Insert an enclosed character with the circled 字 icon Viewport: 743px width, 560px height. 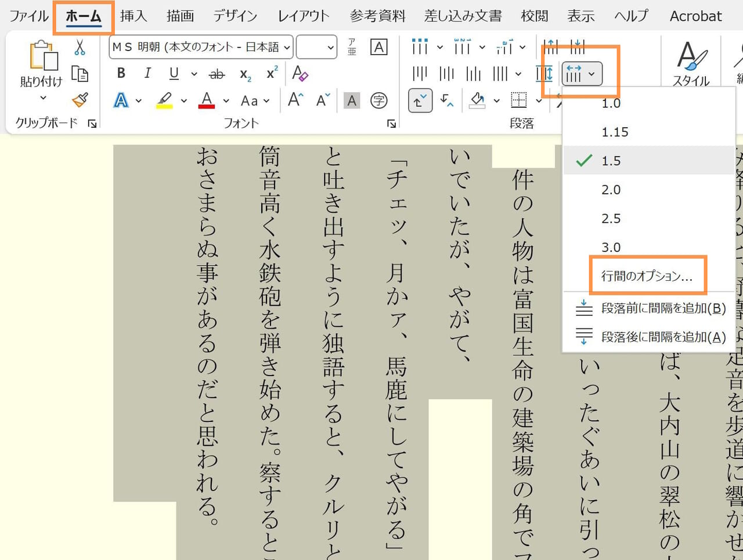(379, 100)
